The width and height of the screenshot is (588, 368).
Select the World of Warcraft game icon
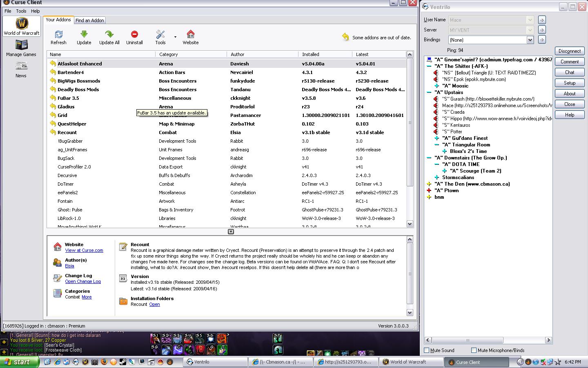pyautogui.click(x=22, y=24)
